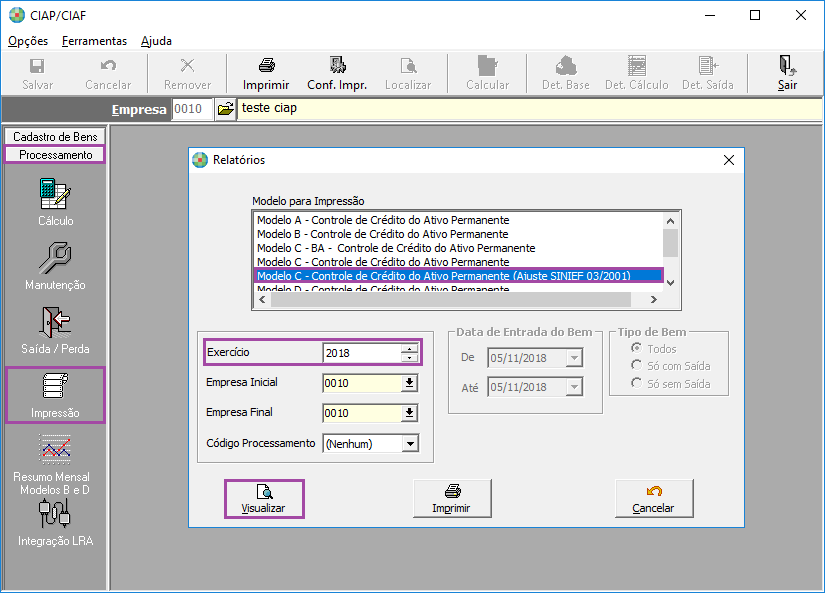The height and width of the screenshot is (593, 825).
Task: Select the Manutenção wrench icon
Action: pos(56,258)
